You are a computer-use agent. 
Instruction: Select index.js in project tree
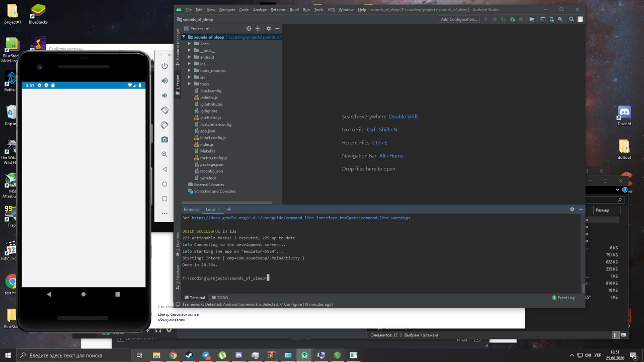[x=207, y=144]
